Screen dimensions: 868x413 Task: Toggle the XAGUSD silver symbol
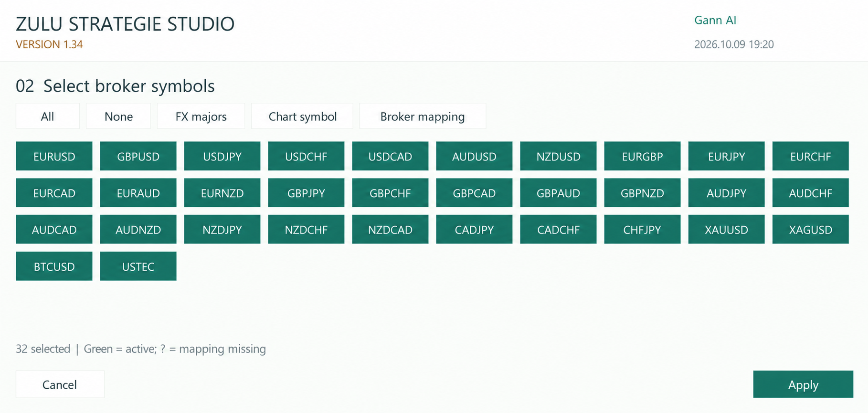click(810, 230)
